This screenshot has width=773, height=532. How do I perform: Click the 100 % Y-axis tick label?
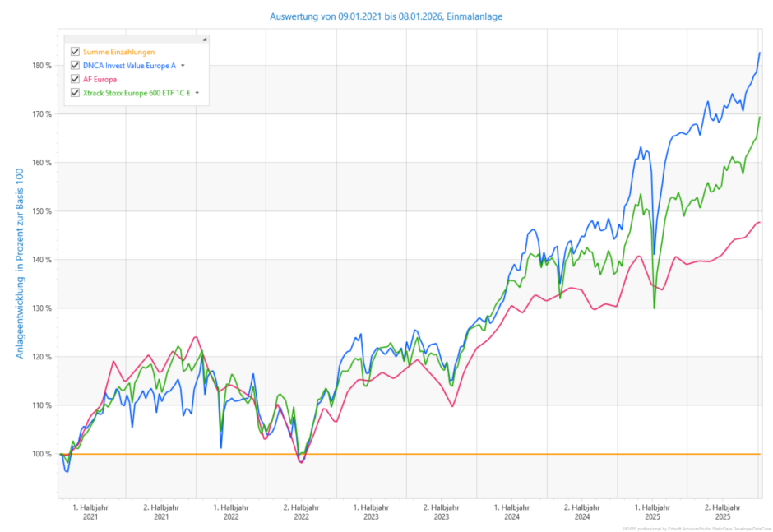[42, 454]
